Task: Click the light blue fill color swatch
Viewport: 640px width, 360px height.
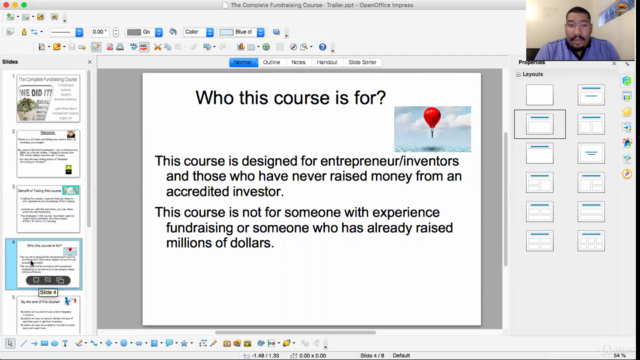Action: click(x=226, y=32)
